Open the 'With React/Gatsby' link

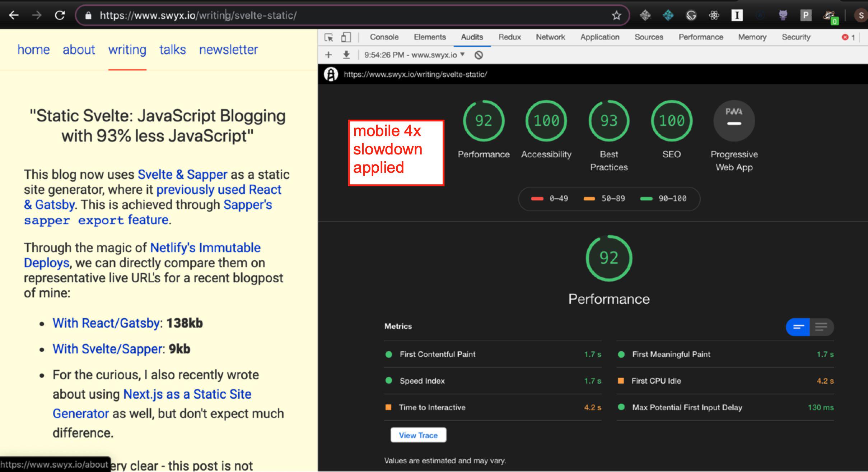tap(106, 323)
